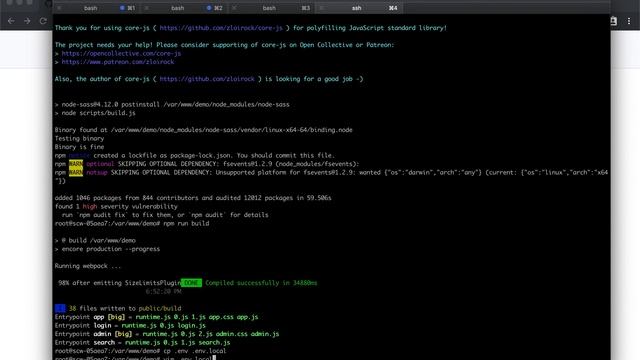Click the browser back arrow
Viewport: 640px width, 360px height.
(x=11, y=21)
